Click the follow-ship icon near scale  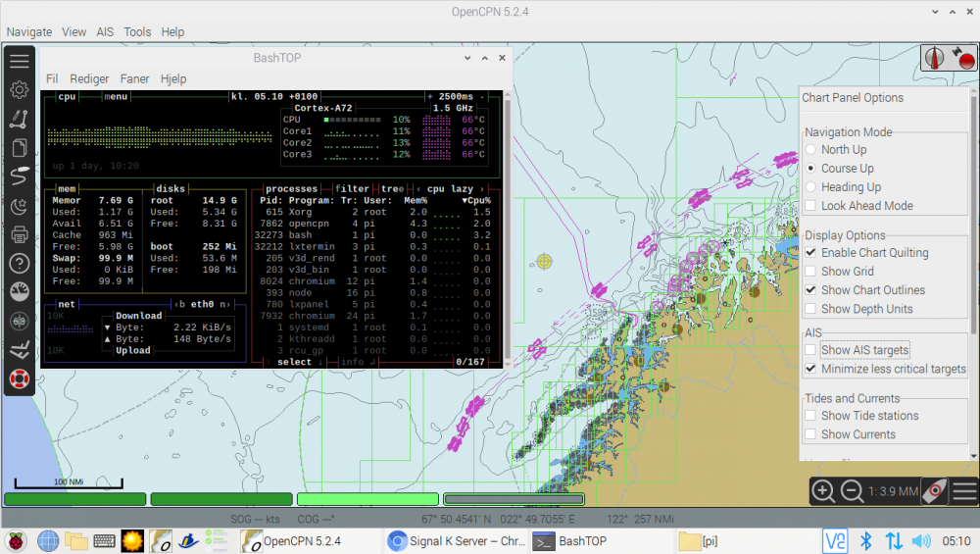pos(934,491)
